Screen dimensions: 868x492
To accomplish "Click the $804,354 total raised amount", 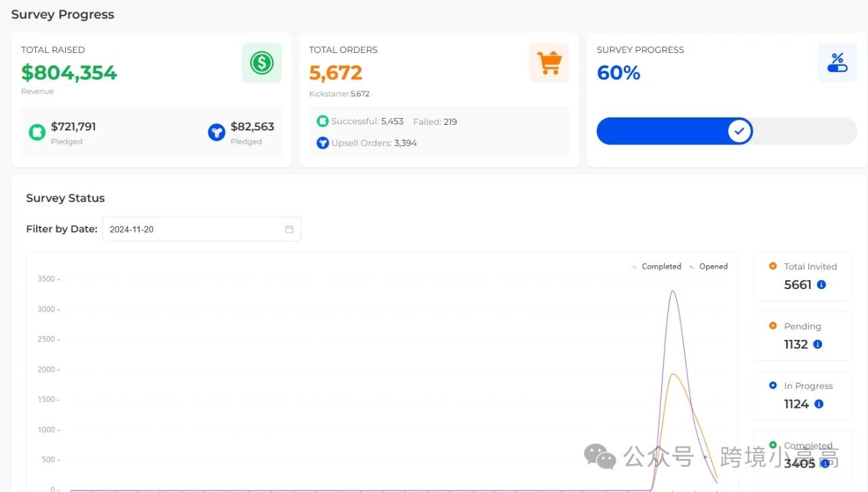I will click(x=69, y=73).
